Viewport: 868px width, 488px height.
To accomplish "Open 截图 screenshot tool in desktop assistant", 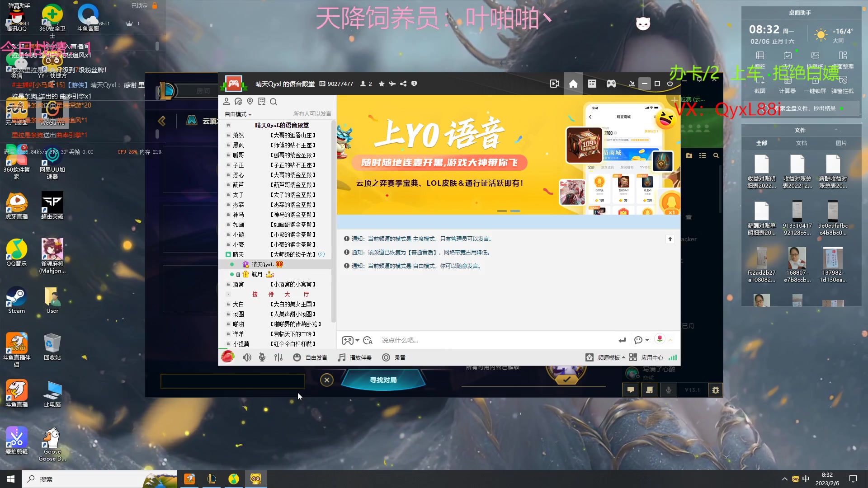I will coord(760,84).
